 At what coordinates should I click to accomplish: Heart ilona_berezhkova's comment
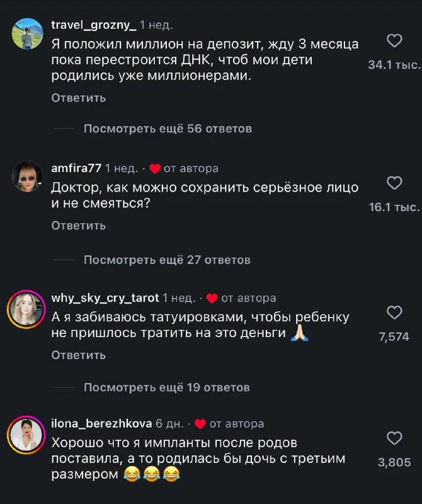pyautogui.click(x=394, y=438)
